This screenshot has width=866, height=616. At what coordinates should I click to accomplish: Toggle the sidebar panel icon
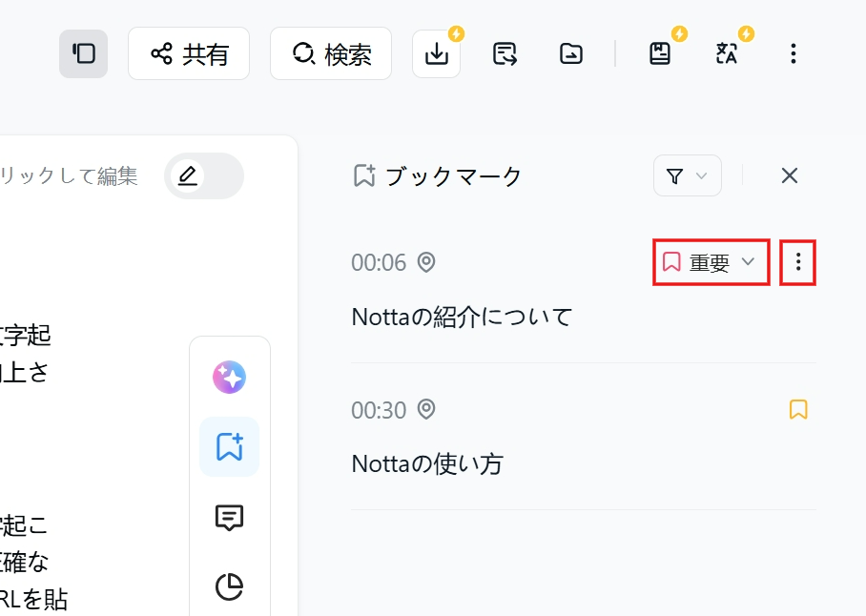tap(83, 53)
